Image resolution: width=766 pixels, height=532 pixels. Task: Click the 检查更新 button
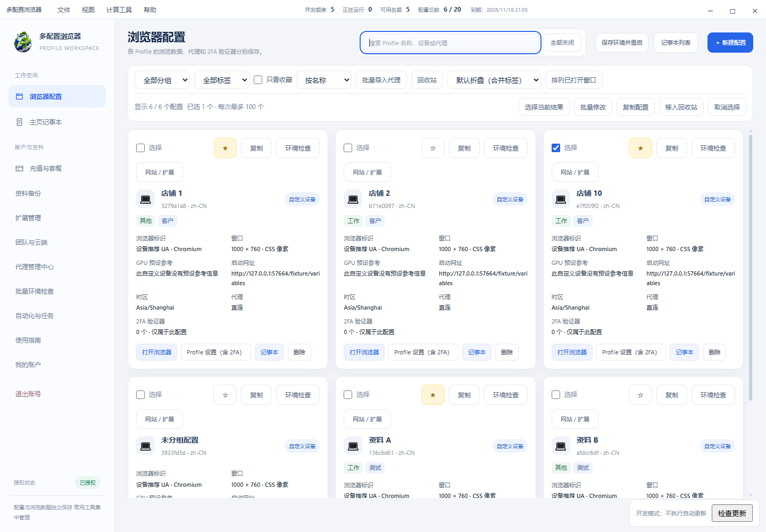[732, 513]
